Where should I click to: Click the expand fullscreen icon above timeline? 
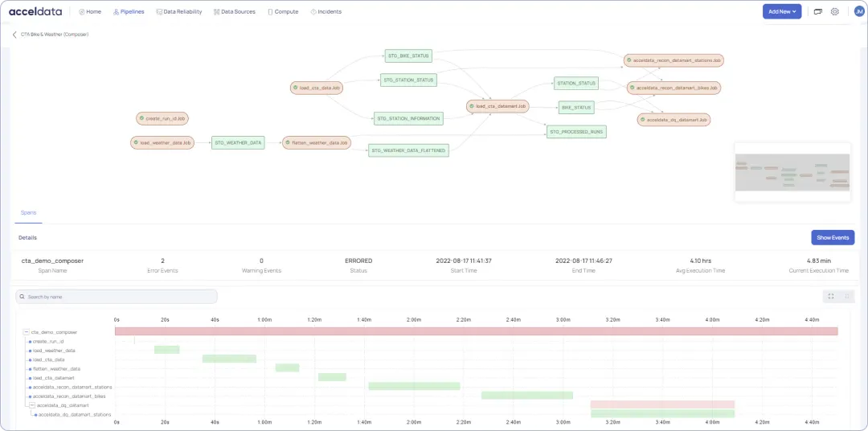point(831,297)
